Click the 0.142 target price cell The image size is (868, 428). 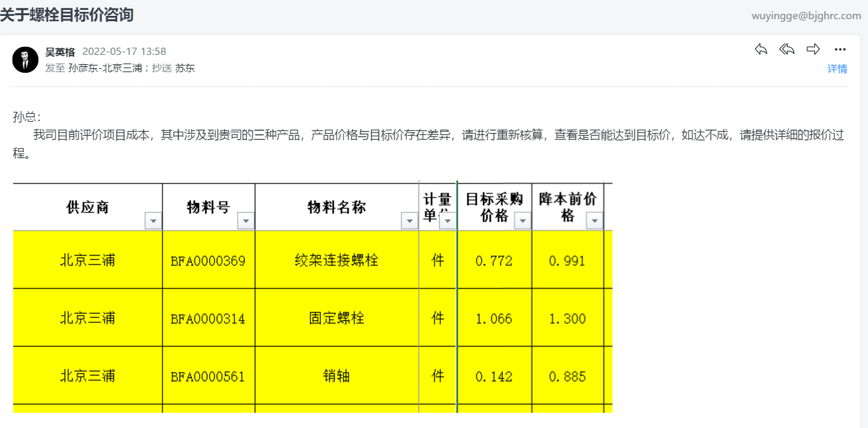click(494, 376)
